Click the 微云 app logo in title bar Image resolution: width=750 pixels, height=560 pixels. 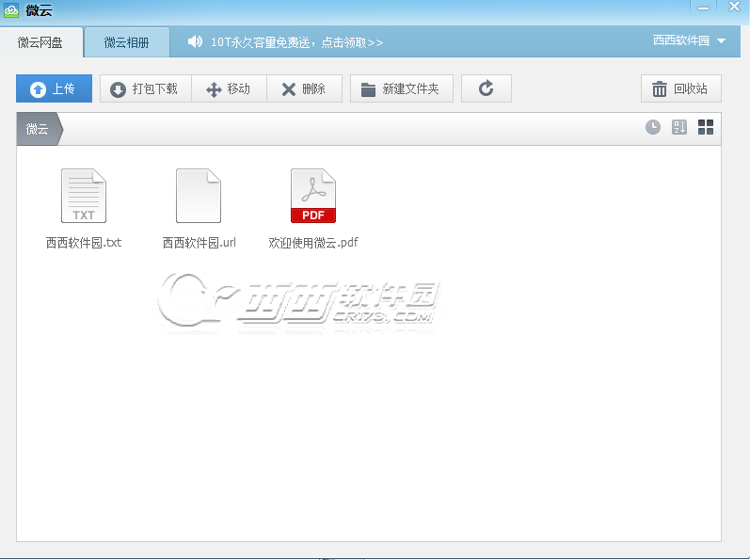click(x=11, y=10)
